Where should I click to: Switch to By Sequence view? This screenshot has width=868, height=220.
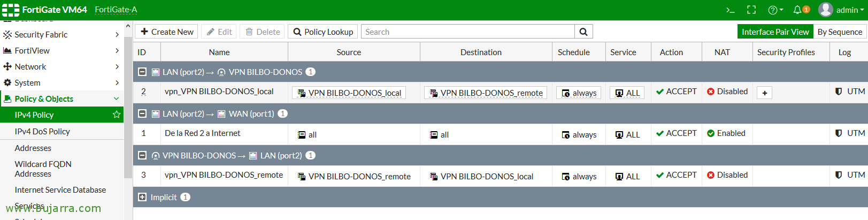pos(840,32)
